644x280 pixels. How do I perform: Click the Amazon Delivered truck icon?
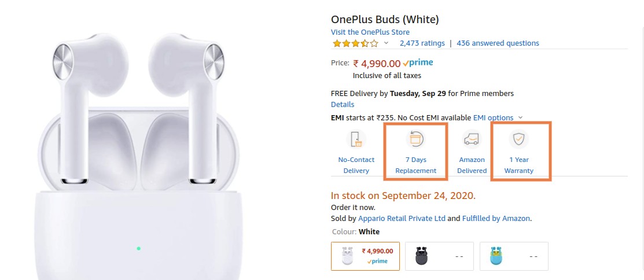click(472, 139)
